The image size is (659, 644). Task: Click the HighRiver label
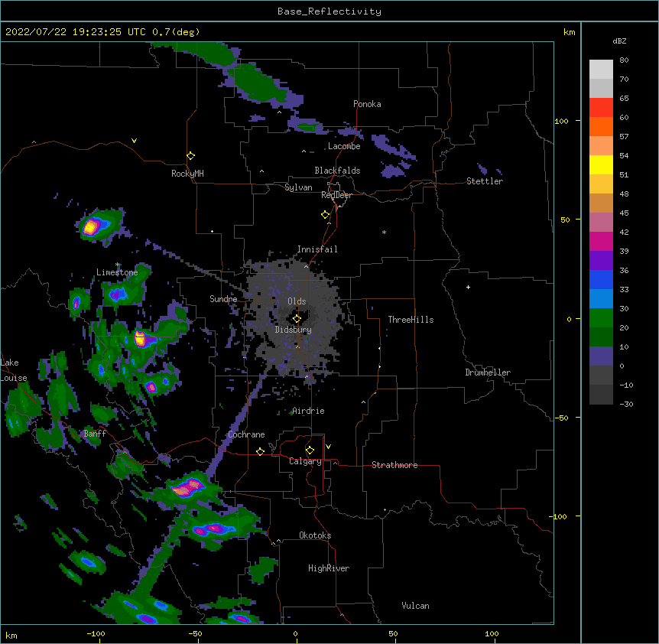[329, 568]
